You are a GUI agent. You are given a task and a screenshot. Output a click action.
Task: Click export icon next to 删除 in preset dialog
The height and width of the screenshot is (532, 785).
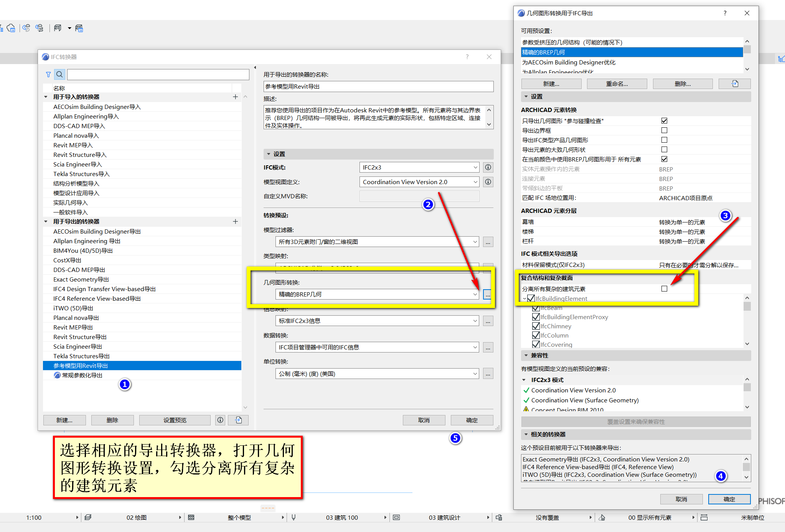(734, 84)
